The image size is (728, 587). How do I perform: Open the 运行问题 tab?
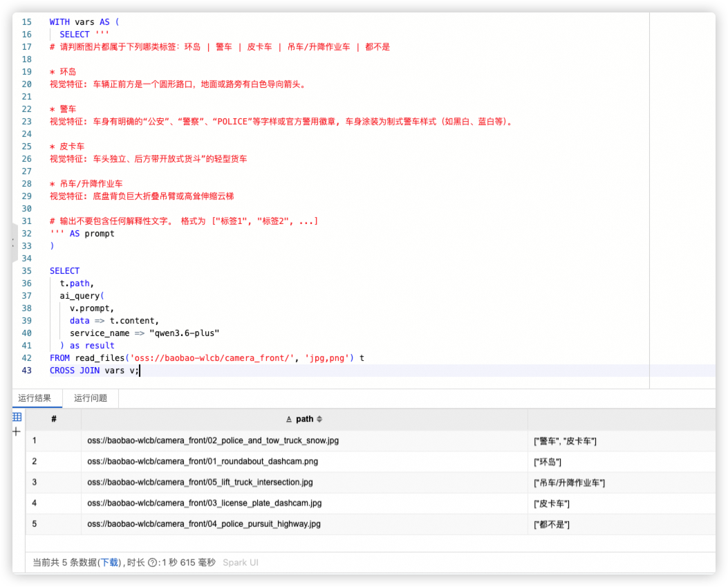click(x=91, y=398)
